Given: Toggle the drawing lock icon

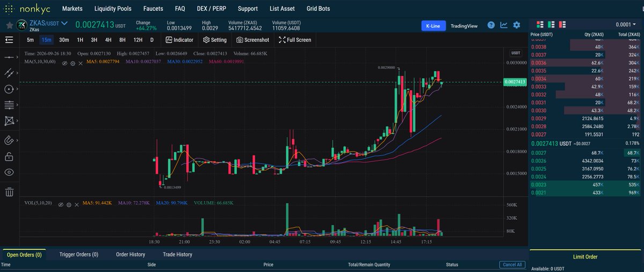Looking at the screenshot, I should coord(9,157).
